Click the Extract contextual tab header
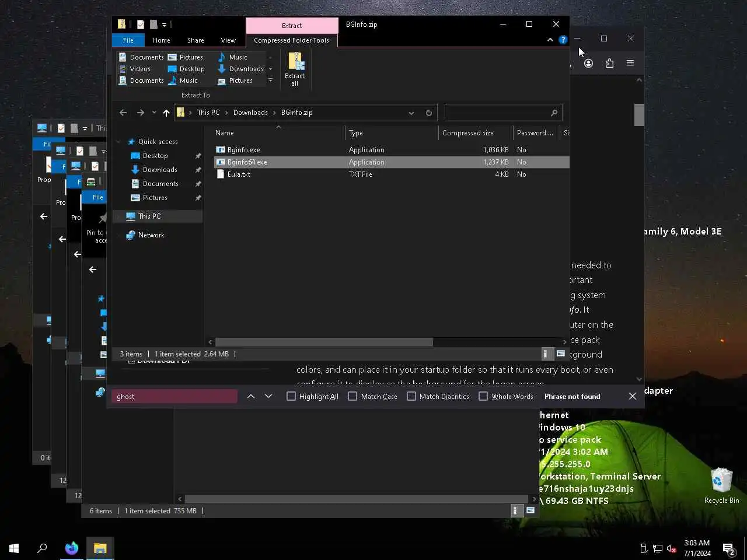747x560 pixels. [292, 25]
